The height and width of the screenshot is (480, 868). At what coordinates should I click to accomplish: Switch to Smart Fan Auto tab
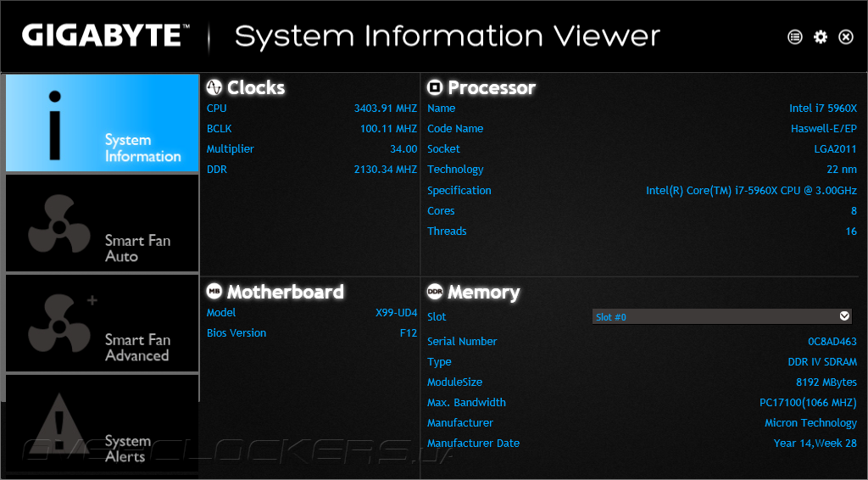tap(103, 223)
